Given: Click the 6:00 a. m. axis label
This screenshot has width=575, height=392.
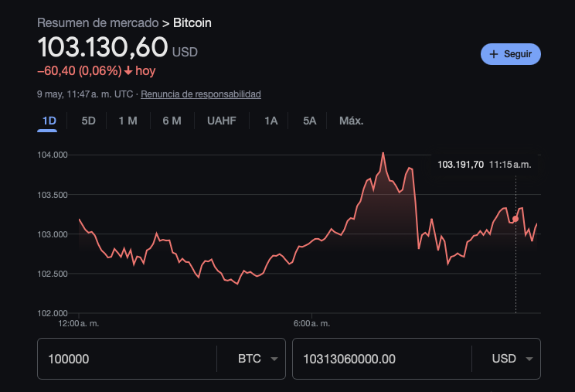Looking at the screenshot, I should pos(311,323).
